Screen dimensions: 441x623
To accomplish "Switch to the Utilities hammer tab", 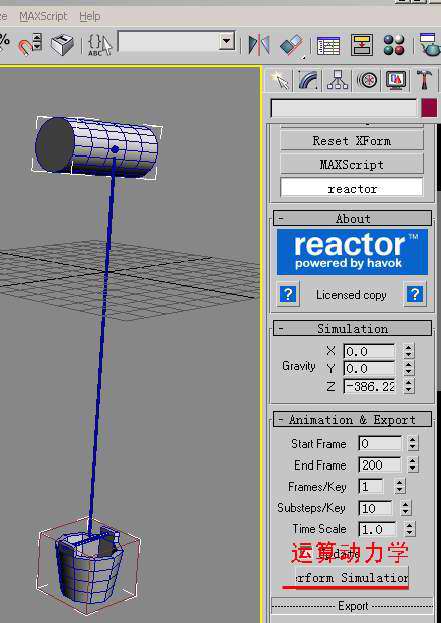I will (425, 80).
